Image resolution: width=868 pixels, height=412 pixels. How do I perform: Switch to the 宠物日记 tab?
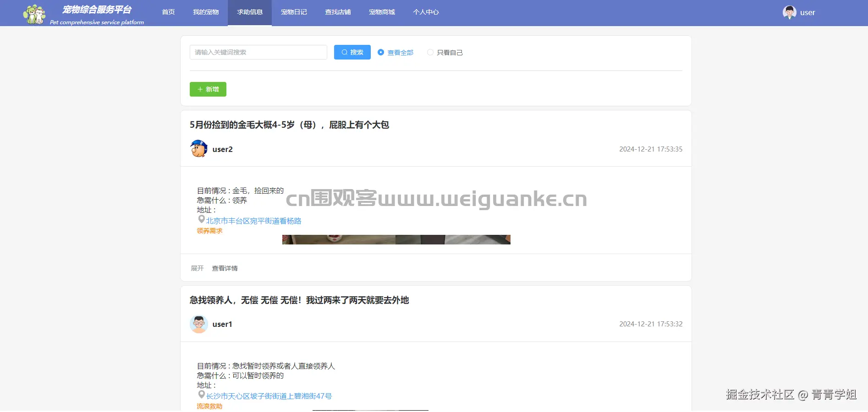coord(293,12)
